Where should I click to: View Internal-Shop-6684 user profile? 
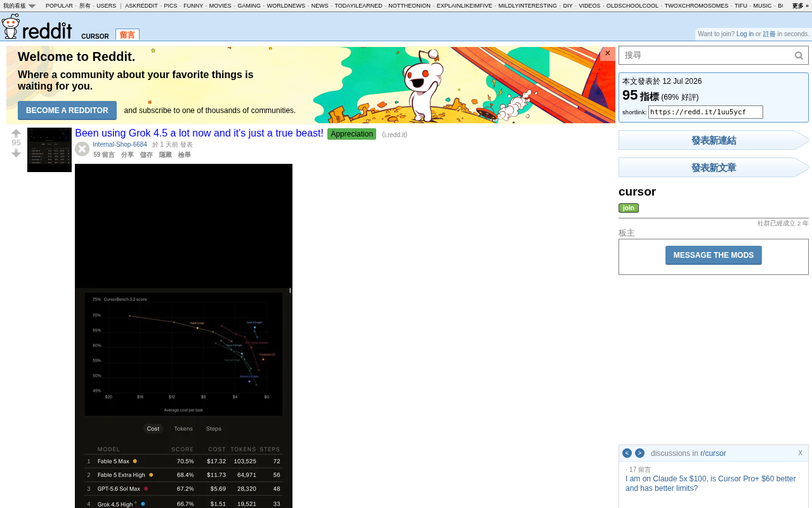click(x=120, y=145)
